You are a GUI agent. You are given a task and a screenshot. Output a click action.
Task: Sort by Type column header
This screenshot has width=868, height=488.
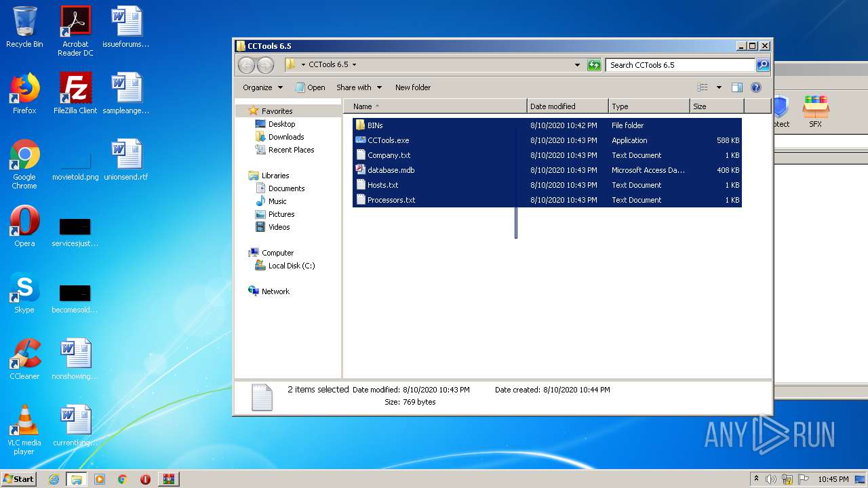click(x=649, y=106)
